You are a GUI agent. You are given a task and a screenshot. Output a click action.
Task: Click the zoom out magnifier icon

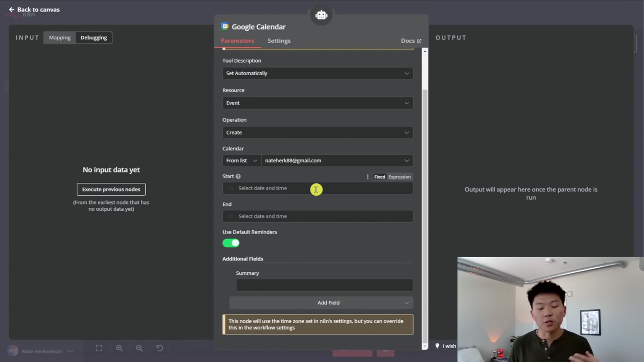tap(139, 348)
